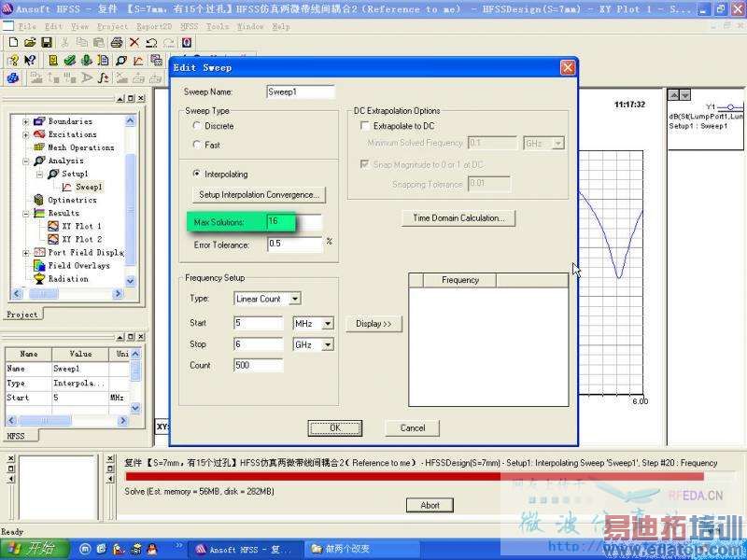Print using the printer toolbar icon
The image size is (747, 560).
tap(117, 43)
